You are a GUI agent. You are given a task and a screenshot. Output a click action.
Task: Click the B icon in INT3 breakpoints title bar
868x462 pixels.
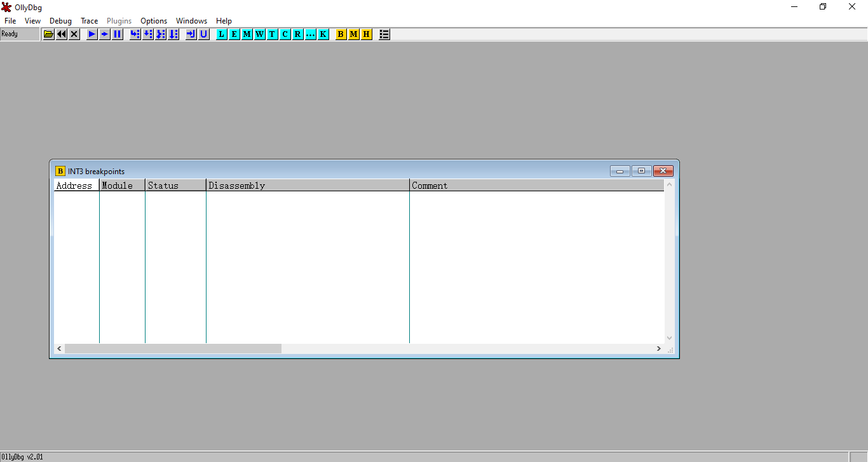point(60,171)
